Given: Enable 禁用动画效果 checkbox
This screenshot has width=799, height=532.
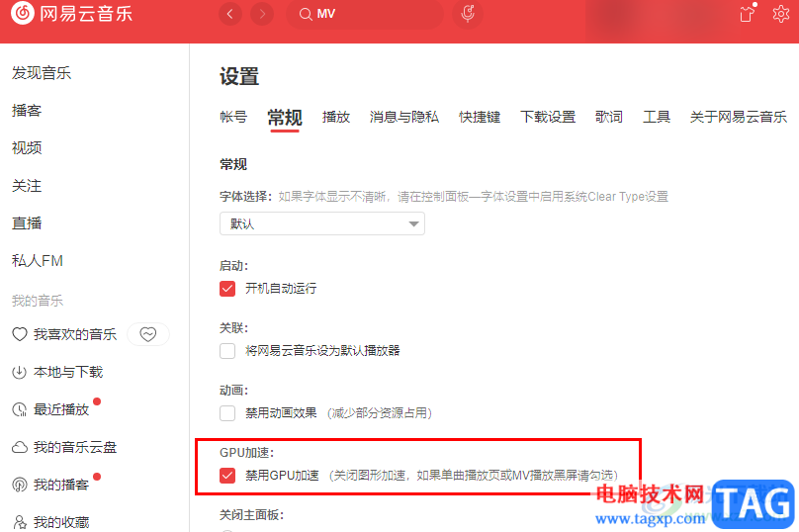Looking at the screenshot, I should pyautogui.click(x=227, y=412).
